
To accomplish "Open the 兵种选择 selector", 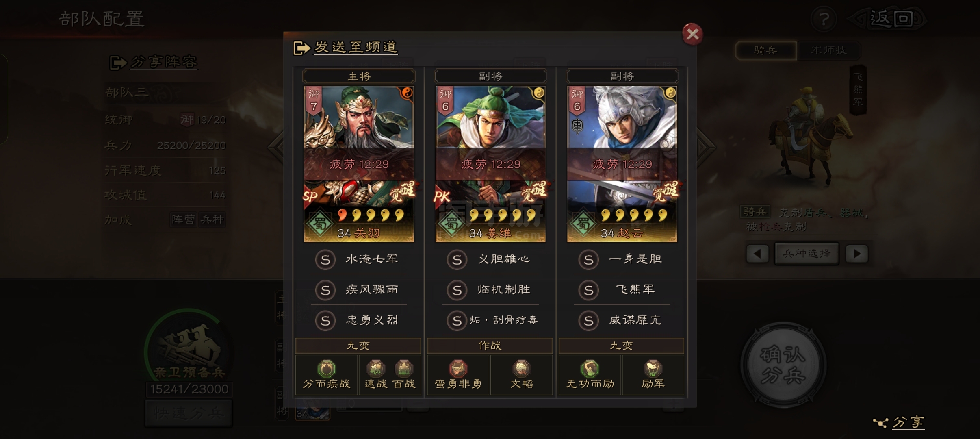I will [807, 254].
